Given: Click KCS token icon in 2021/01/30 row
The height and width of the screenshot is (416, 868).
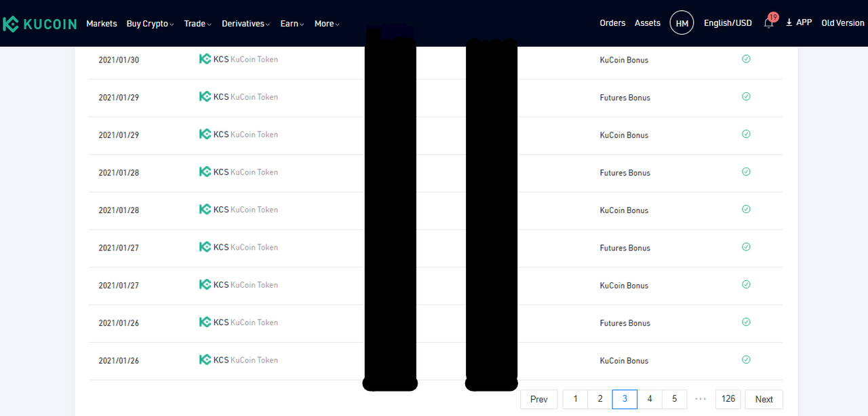Looking at the screenshot, I should coord(205,59).
